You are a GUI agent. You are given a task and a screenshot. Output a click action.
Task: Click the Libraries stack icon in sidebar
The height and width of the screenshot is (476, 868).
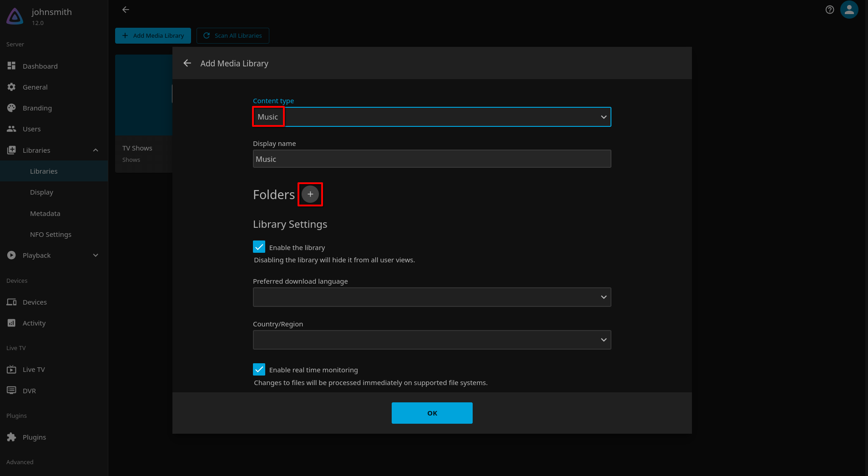12,150
